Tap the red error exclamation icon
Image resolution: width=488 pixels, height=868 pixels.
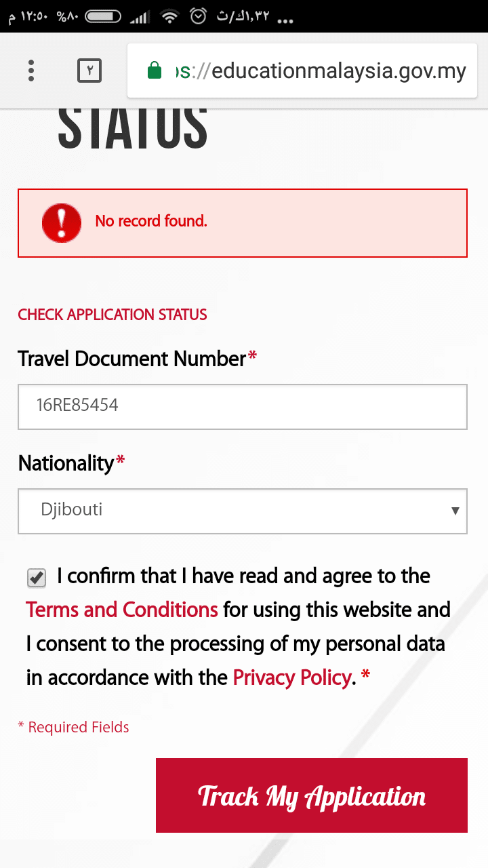[x=62, y=222]
